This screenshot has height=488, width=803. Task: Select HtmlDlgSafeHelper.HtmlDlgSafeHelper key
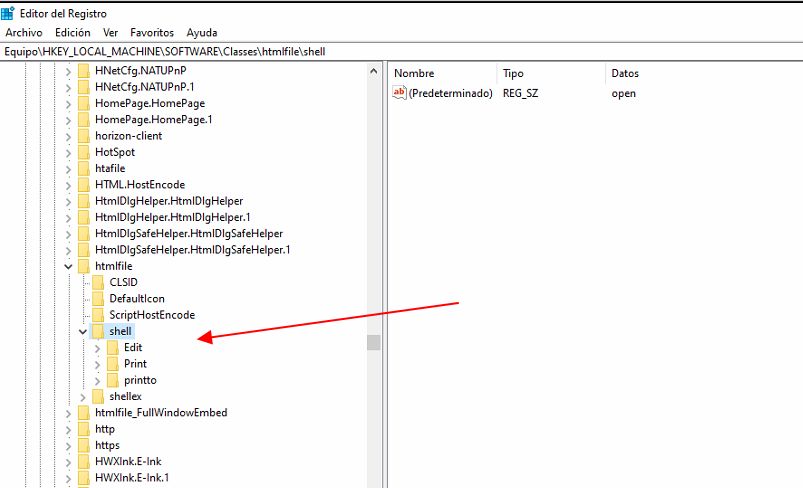[189, 234]
